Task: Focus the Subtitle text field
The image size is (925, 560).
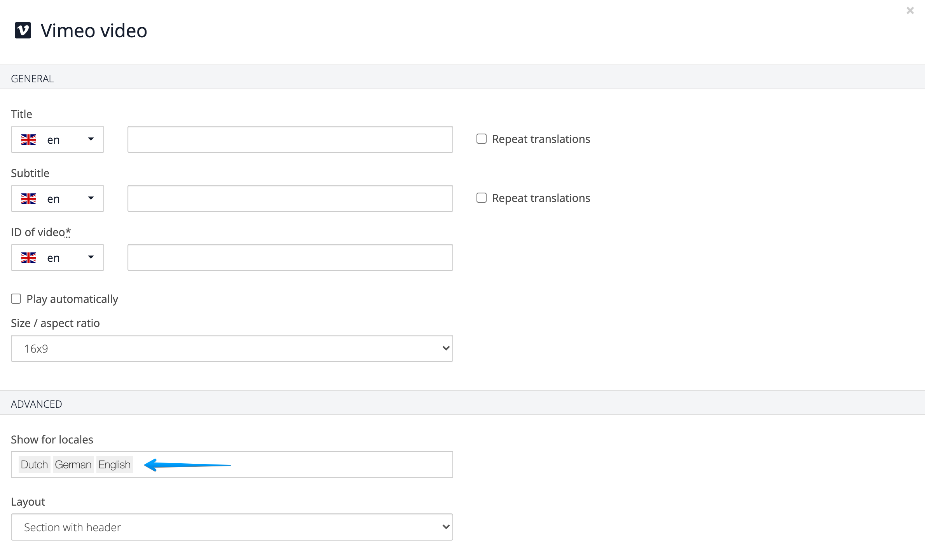Action: tap(290, 198)
